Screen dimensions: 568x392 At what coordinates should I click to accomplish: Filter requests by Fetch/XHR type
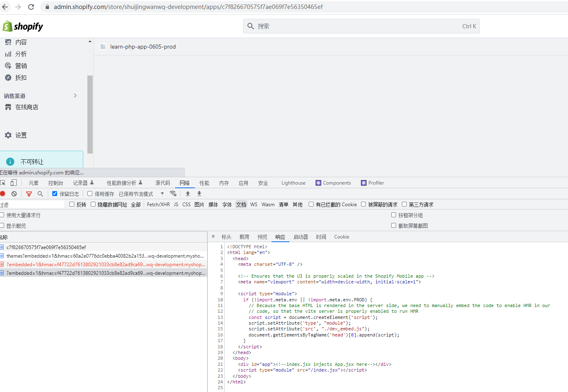(x=158, y=205)
